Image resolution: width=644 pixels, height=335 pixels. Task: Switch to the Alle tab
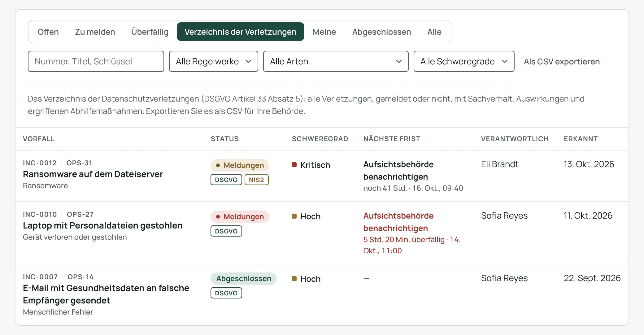pyautogui.click(x=434, y=32)
